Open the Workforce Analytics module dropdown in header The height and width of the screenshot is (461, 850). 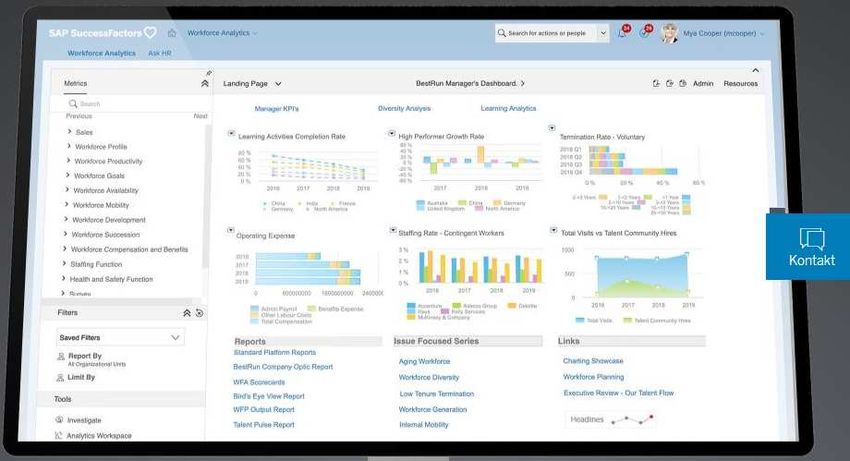coord(222,33)
